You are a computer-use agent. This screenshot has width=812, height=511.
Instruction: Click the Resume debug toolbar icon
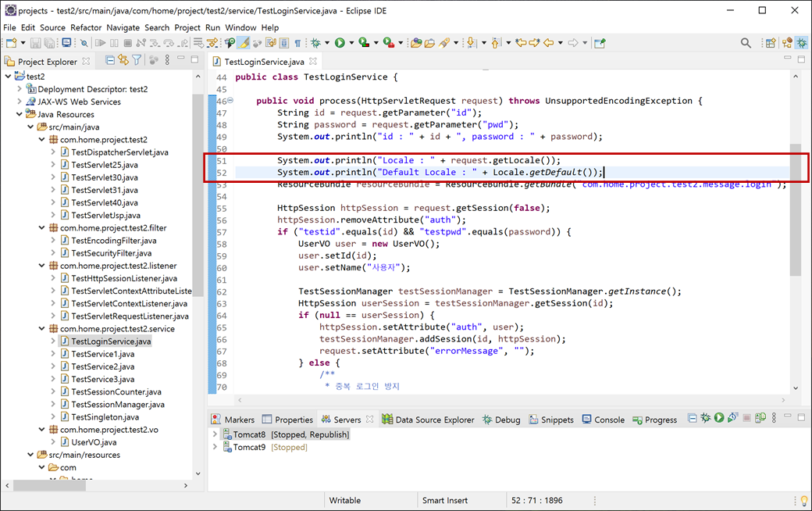pyautogui.click(x=101, y=43)
